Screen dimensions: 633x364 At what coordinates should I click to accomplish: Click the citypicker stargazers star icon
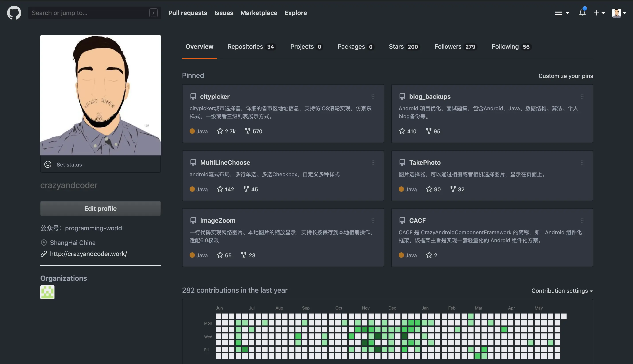coord(220,131)
